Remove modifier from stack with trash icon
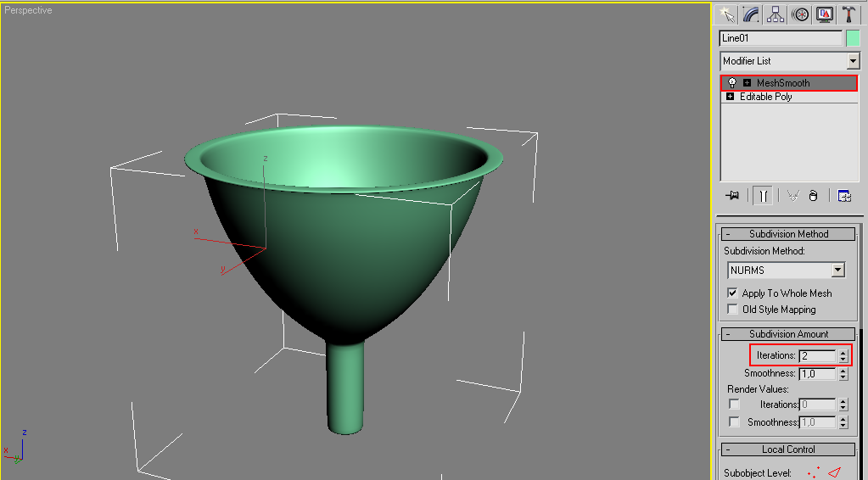The height and width of the screenshot is (480, 868). coord(813,195)
